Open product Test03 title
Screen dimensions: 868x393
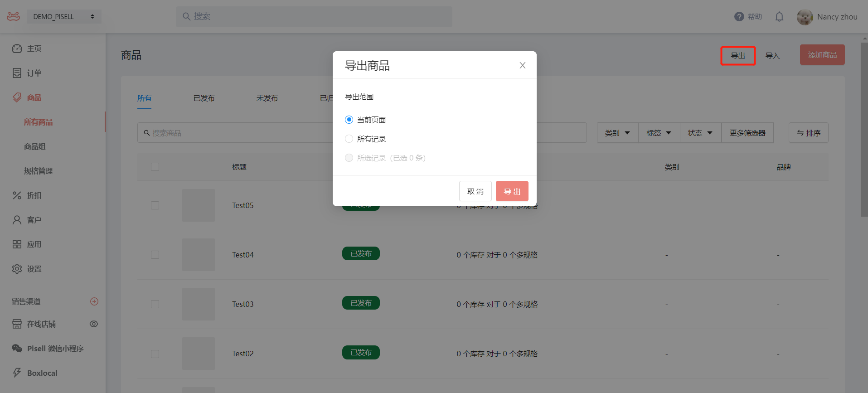click(x=243, y=304)
